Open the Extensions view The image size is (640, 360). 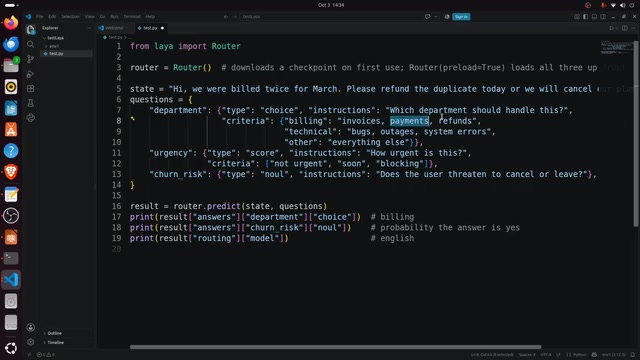click(31, 89)
